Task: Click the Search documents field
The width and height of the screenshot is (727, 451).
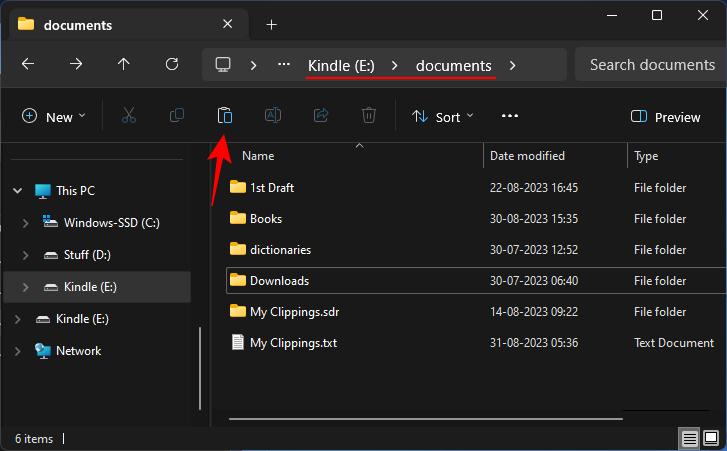Action: point(651,65)
